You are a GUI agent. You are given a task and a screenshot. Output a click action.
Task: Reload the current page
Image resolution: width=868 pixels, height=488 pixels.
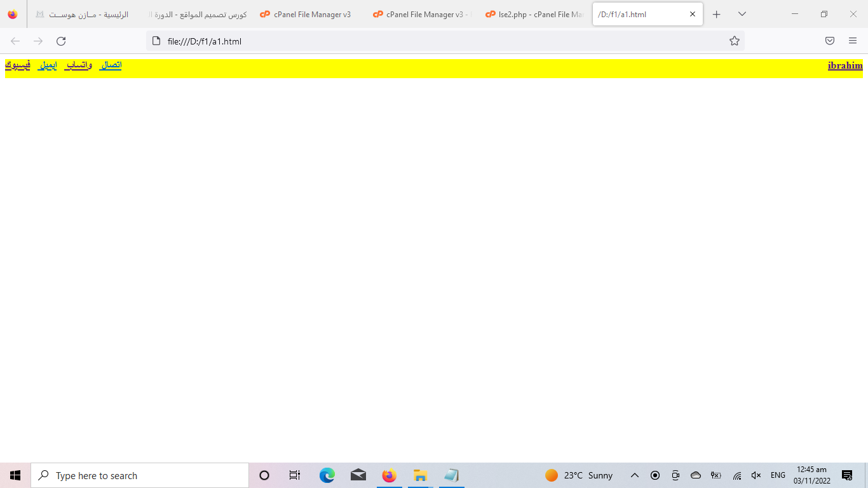(x=61, y=41)
